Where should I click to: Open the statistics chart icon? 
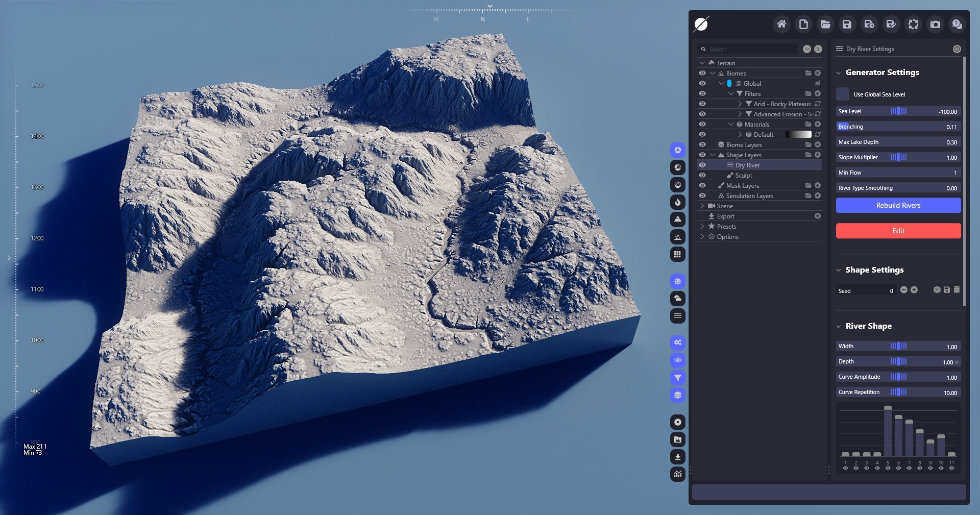point(678,474)
